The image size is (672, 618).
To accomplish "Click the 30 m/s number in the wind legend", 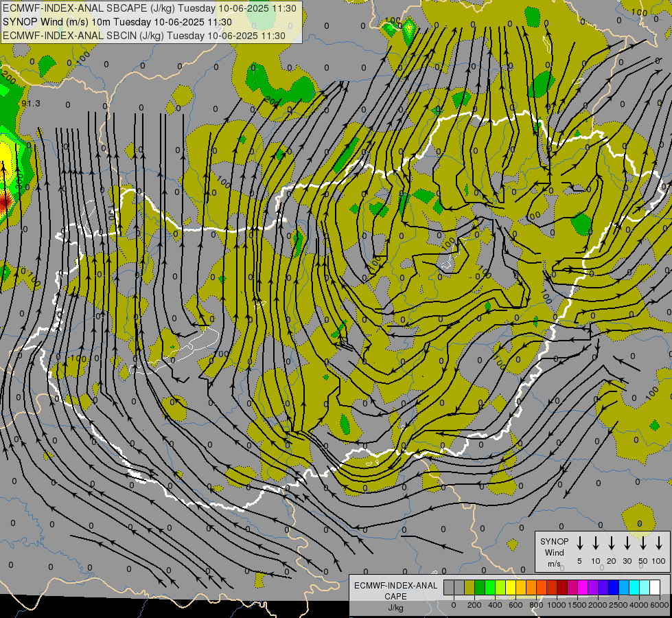I will (x=627, y=561).
